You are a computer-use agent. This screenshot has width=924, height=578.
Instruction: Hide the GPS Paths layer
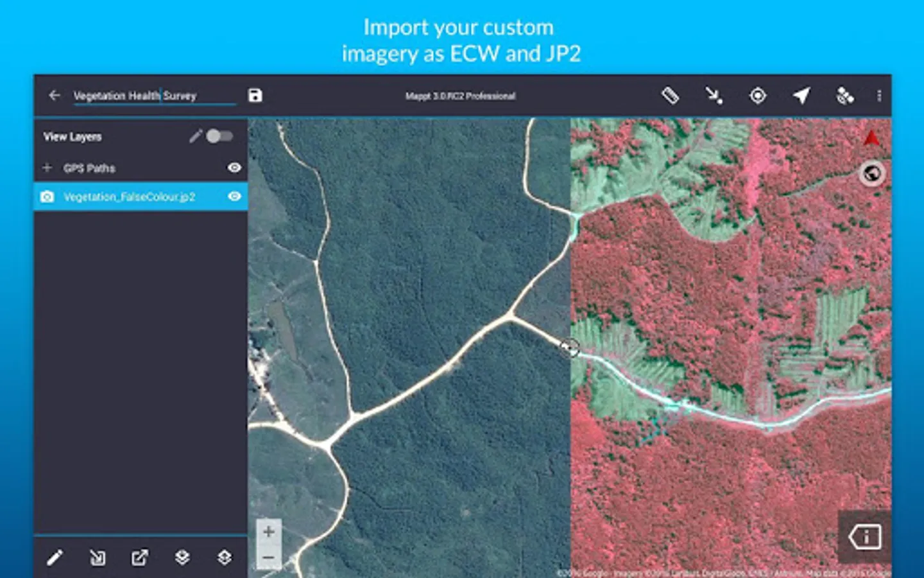pyautogui.click(x=235, y=168)
